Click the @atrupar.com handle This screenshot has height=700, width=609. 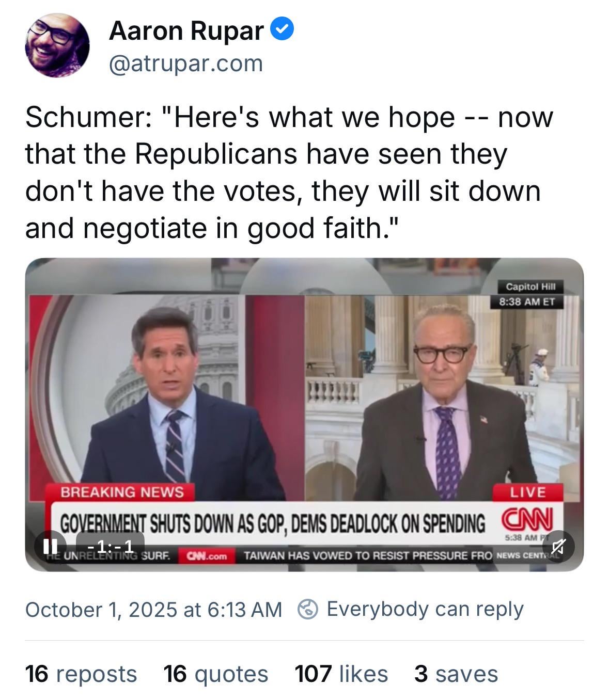186,63
